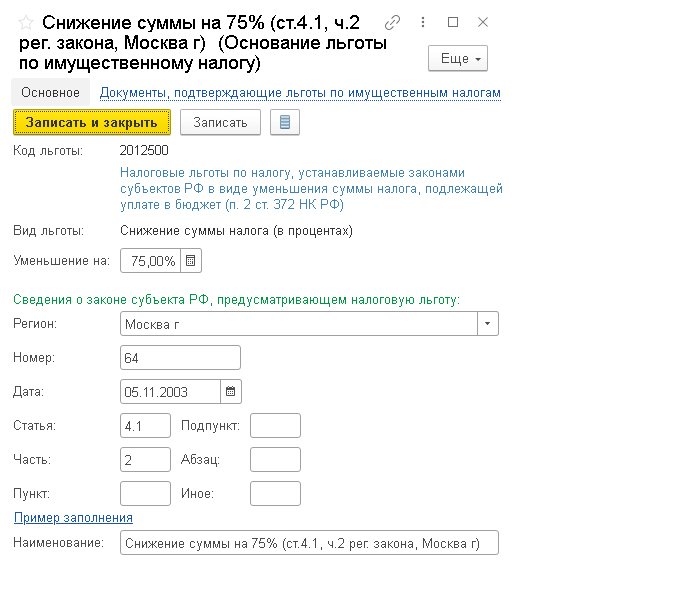Maximize the form window

[x=453, y=22]
